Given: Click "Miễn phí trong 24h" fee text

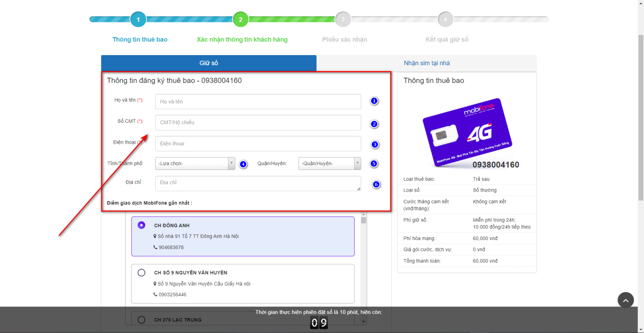Looking at the screenshot, I should click(494, 220).
